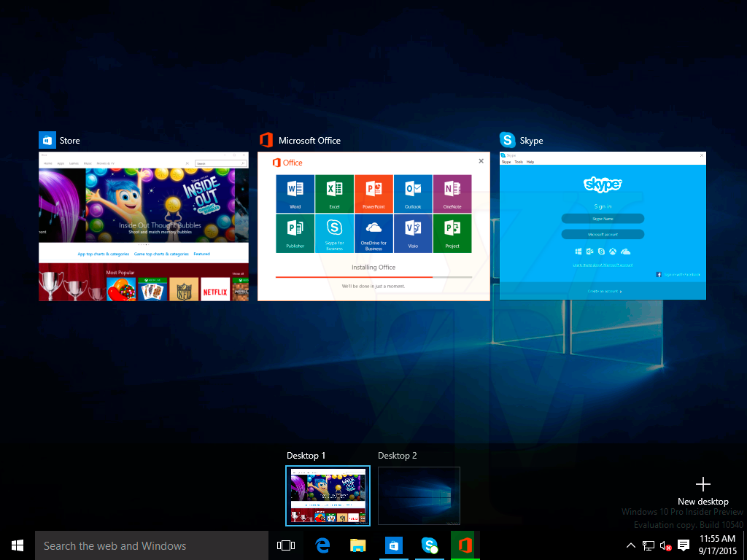Open Office installer from the taskbar
Image resolution: width=747 pixels, height=560 pixels.
point(465,545)
